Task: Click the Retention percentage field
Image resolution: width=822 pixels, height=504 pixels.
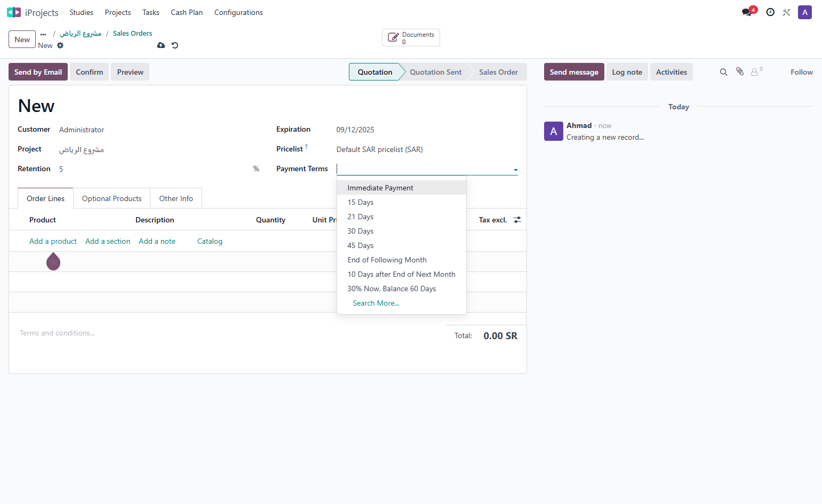Action: [x=155, y=169]
